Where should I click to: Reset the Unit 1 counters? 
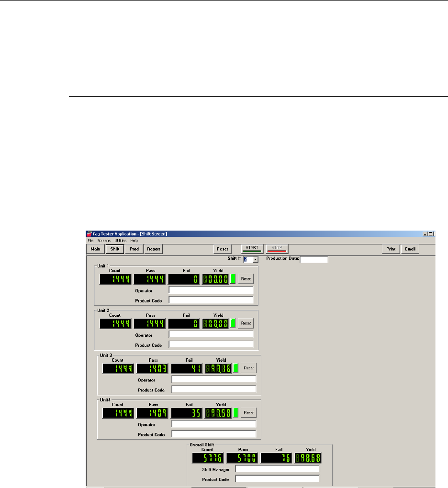point(246,279)
